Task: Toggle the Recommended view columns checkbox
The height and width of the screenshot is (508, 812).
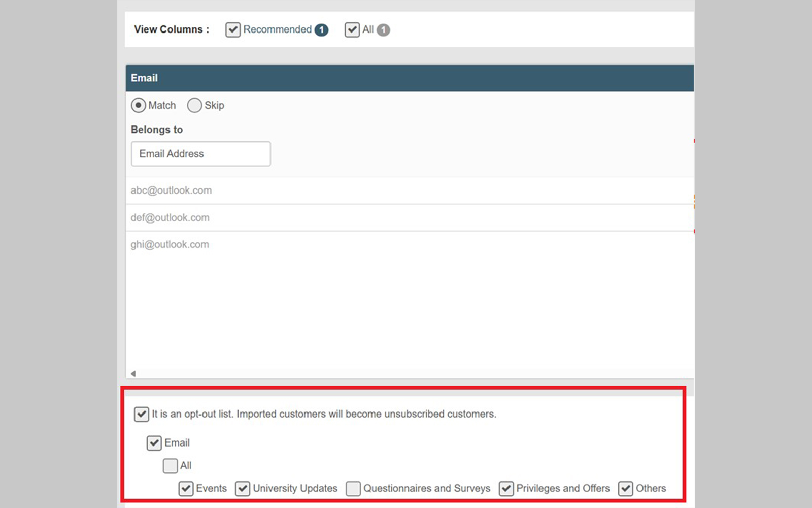Action: click(x=232, y=30)
